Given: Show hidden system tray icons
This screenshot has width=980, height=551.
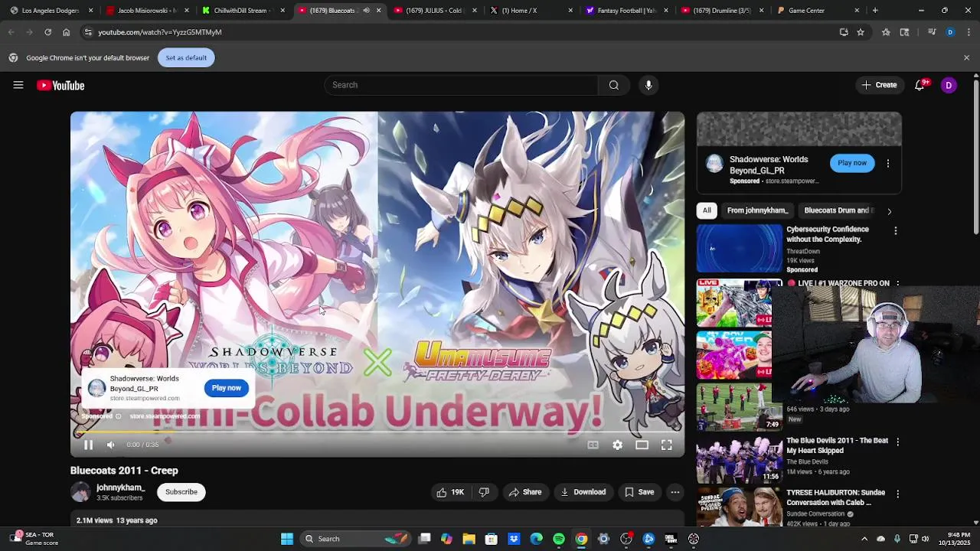Looking at the screenshot, I should [864, 539].
